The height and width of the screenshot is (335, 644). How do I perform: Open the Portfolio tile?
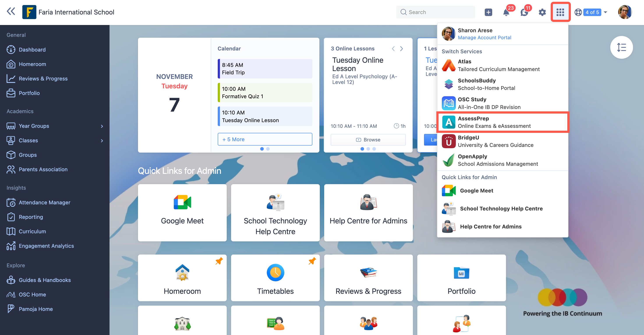[462, 278]
